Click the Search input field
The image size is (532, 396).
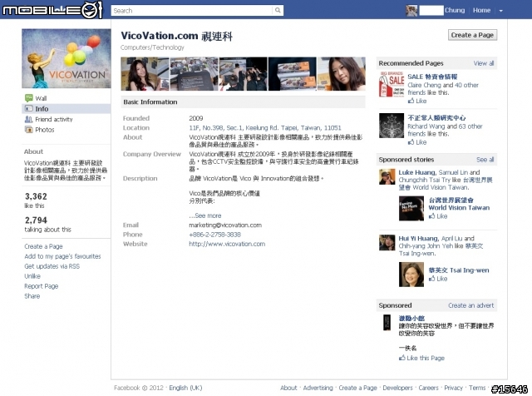(x=192, y=11)
